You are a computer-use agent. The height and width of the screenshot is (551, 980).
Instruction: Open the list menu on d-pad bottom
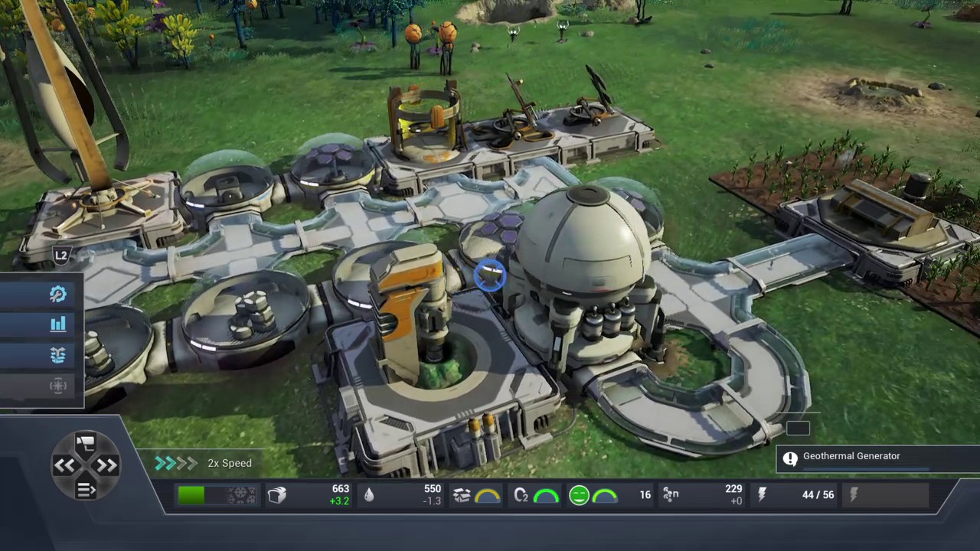click(85, 489)
